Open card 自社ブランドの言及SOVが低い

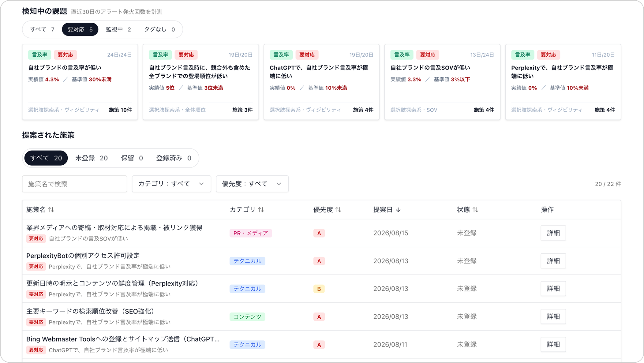[442, 82]
